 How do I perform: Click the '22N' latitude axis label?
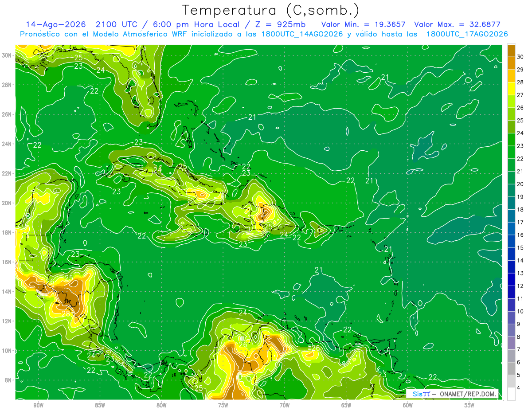7,173
